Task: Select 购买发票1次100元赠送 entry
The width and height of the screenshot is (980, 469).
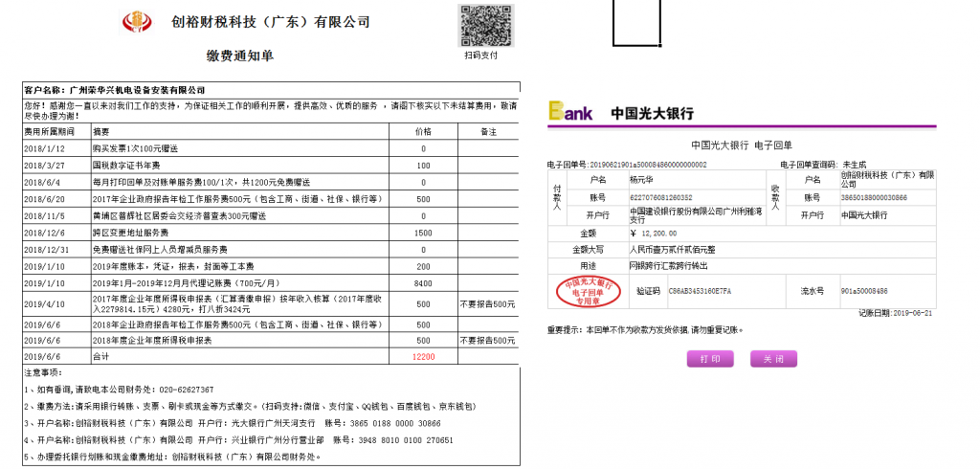Action: [135, 148]
